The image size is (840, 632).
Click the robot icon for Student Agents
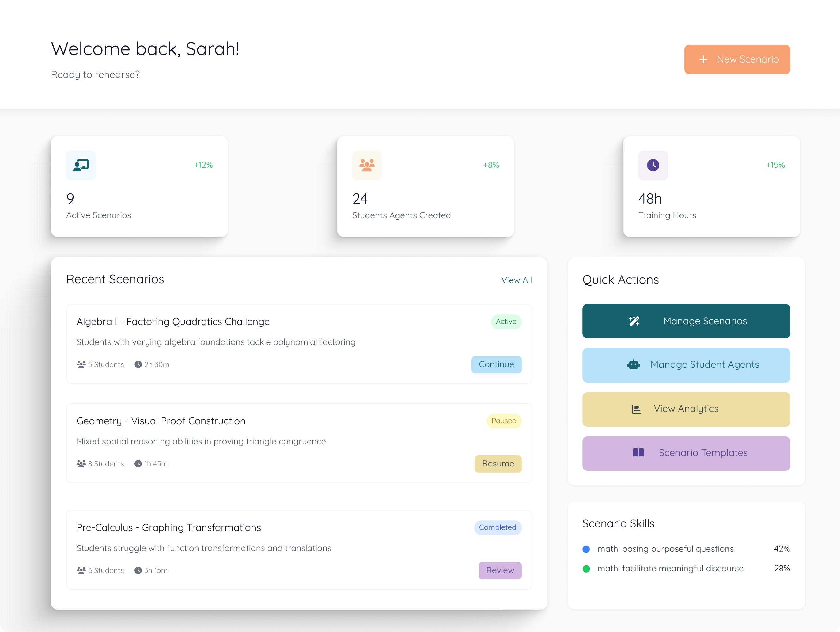[633, 365]
